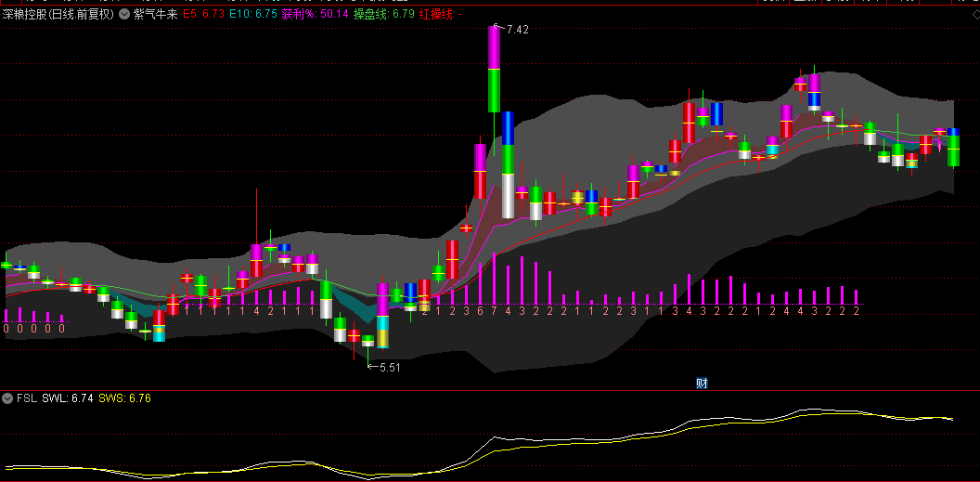The height and width of the screenshot is (482, 980).
Task: Click the 5.51 low price label
Action: [x=390, y=367]
